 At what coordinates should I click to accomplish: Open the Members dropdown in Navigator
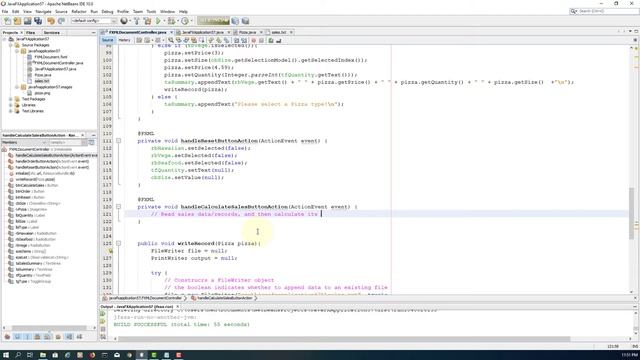(24, 142)
